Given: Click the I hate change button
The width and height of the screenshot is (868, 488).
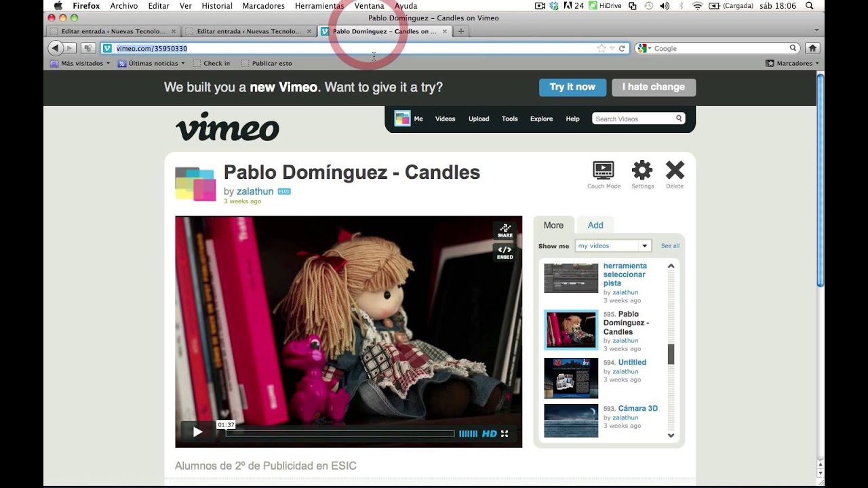Looking at the screenshot, I should [654, 87].
